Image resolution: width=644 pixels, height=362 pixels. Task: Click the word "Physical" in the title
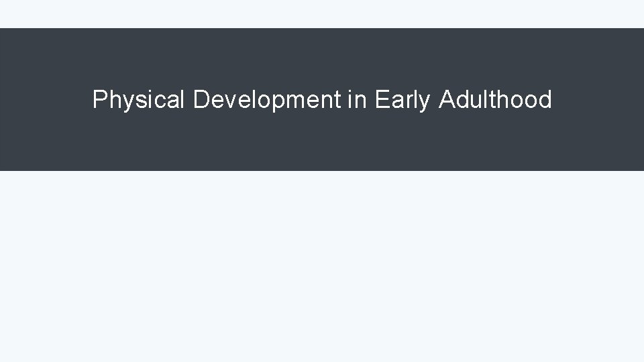[x=138, y=100]
